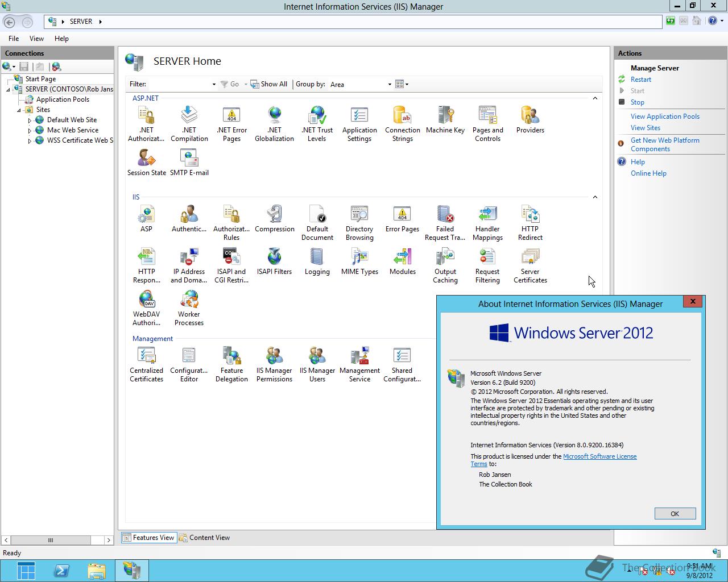728x582 pixels.
Task: Click inside the Filter input field
Action: click(179, 84)
